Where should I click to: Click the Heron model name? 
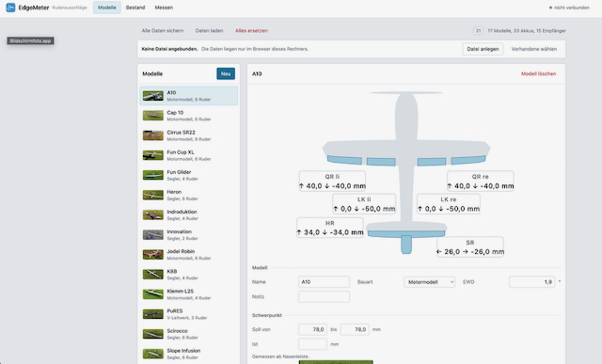click(x=174, y=192)
